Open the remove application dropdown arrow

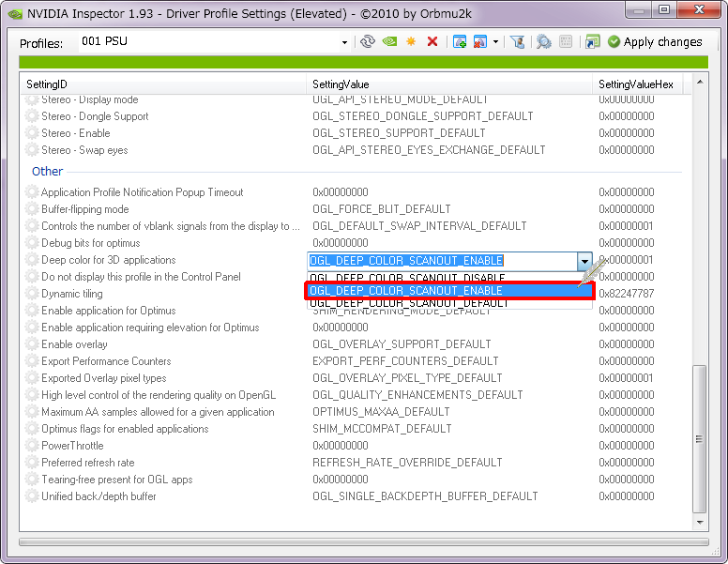(x=495, y=42)
